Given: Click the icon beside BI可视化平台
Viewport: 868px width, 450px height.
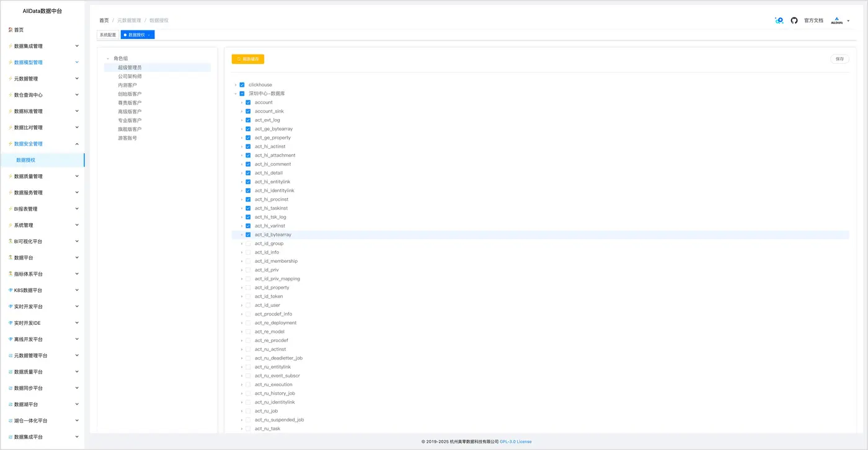Looking at the screenshot, I should pos(10,241).
